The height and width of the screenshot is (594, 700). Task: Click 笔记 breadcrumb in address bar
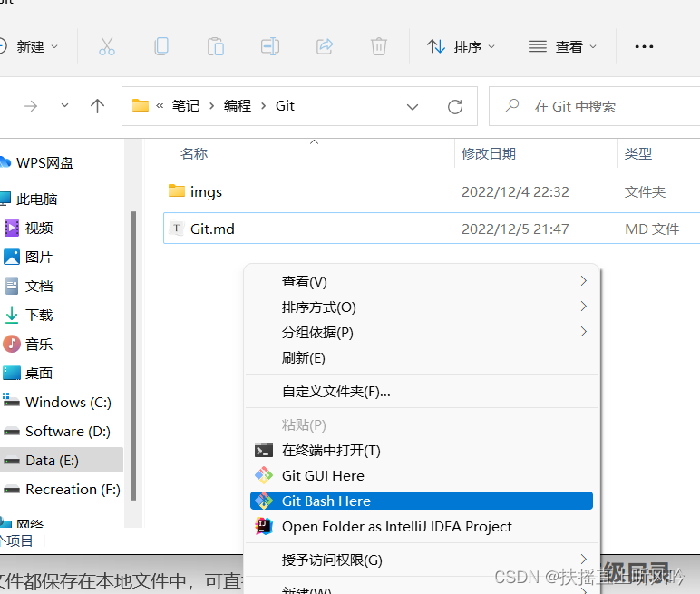tap(186, 106)
